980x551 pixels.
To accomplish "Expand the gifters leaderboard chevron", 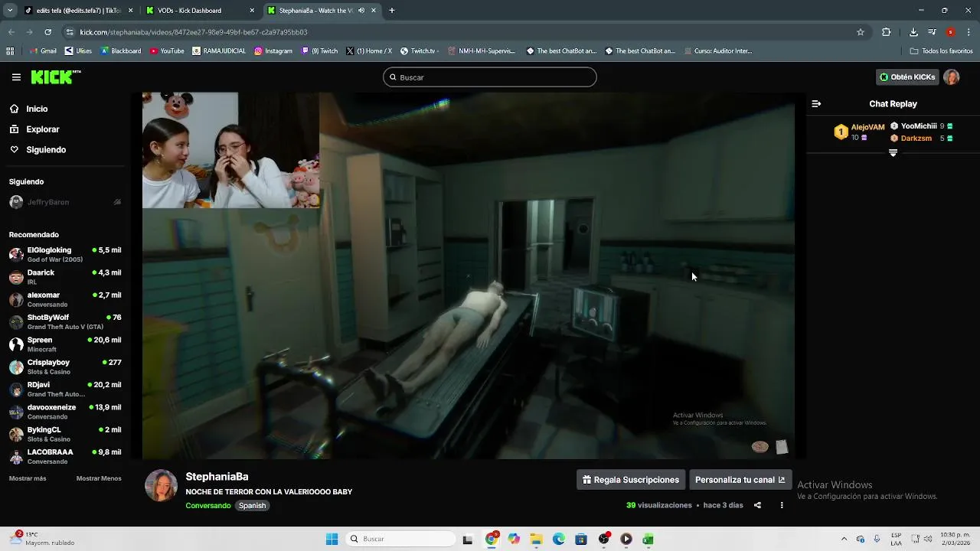I will (893, 153).
